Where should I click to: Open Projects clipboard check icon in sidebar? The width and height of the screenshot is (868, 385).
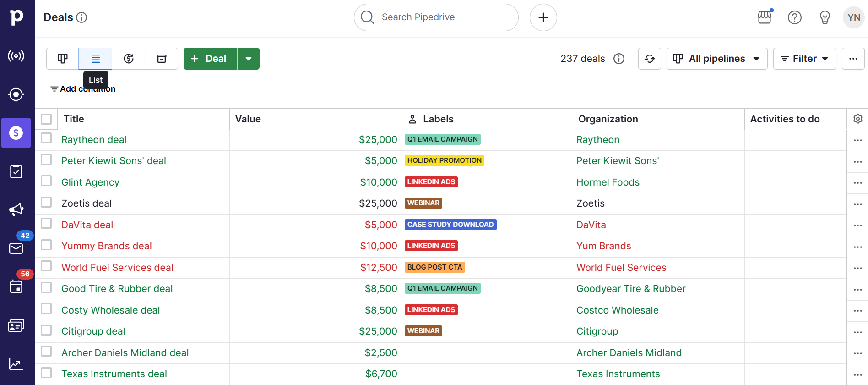click(x=16, y=171)
